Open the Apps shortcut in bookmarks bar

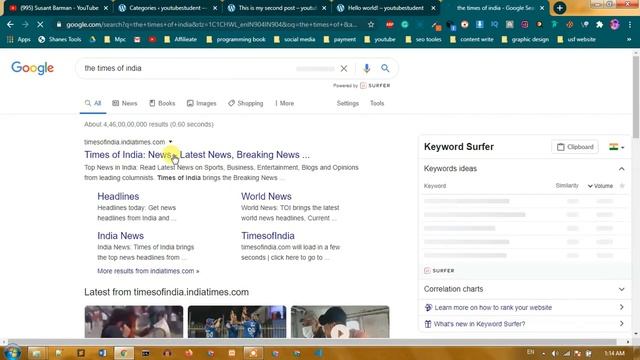click(x=19, y=40)
